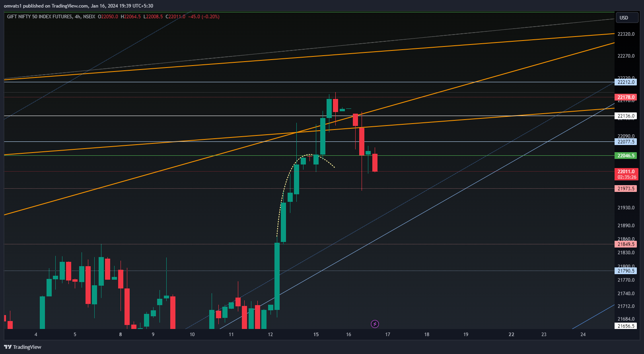The width and height of the screenshot is (644, 354).
Task: Click the 21770.0 price axis value
Action: (626, 280)
